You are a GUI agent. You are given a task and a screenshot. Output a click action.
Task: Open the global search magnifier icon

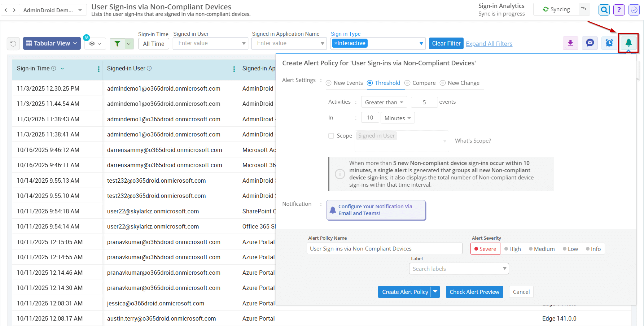tap(604, 10)
